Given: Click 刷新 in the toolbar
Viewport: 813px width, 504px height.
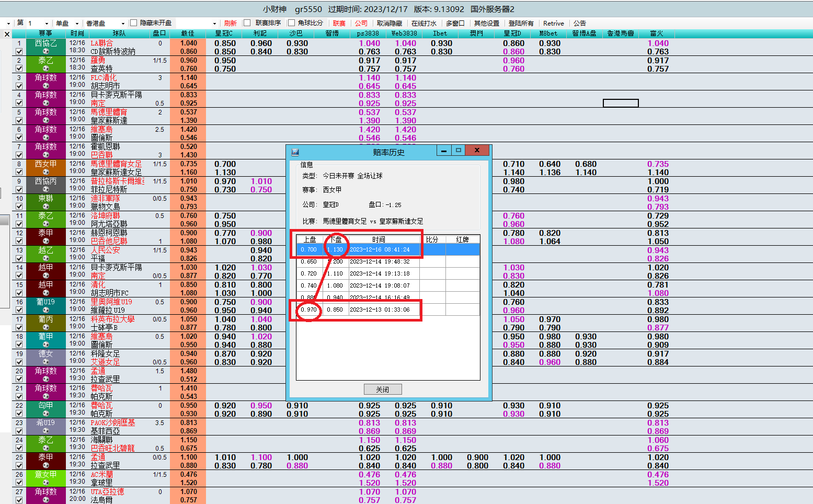Looking at the screenshot, I should [230, 24].
